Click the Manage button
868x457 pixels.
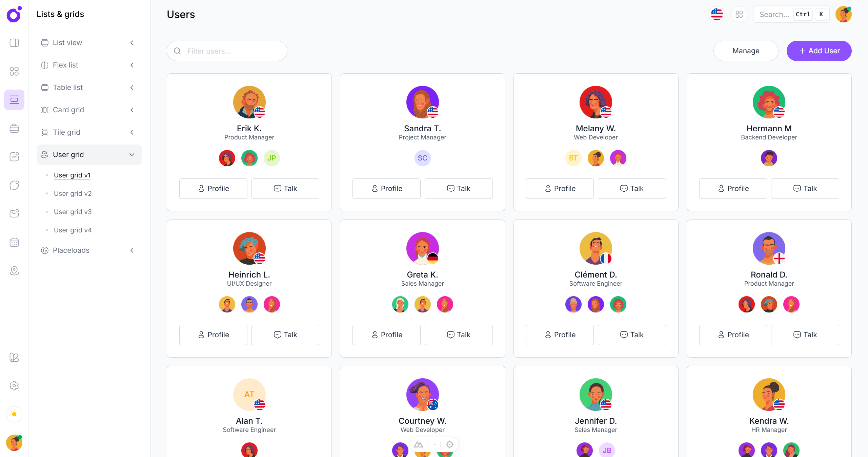[x=746, y=51]
